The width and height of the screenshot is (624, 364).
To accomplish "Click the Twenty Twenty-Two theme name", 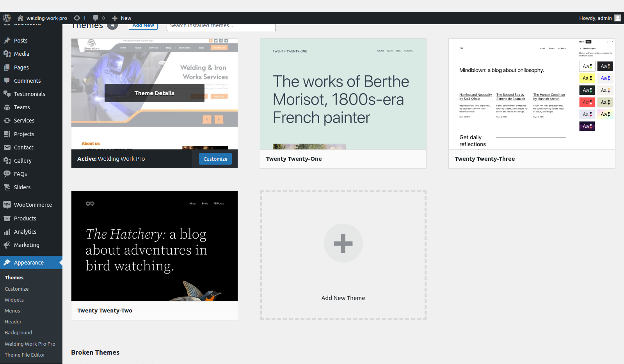I will click(105, 311).
